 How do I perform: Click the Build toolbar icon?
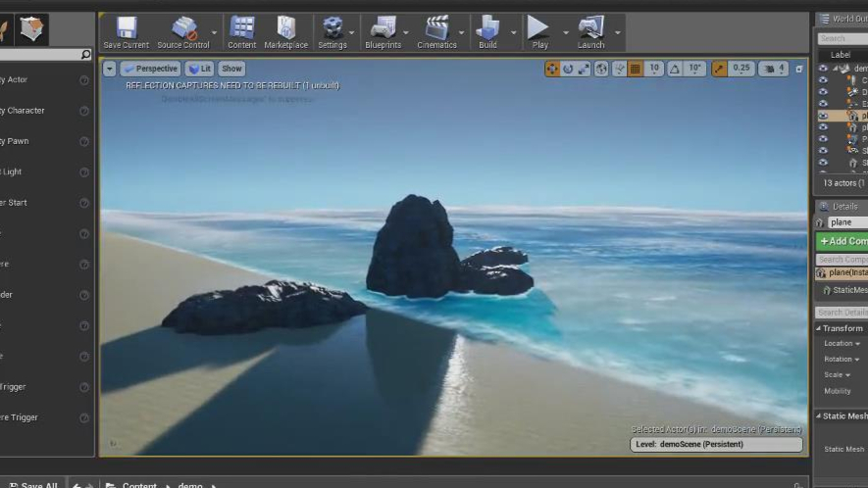(x=487, y=32)
